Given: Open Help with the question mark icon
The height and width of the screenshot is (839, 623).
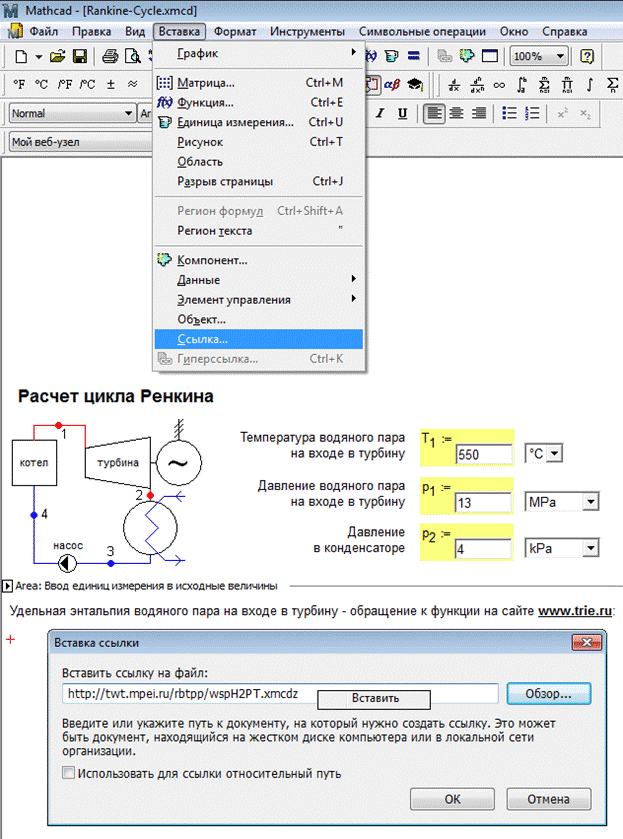Looking at the screenshot, I should (x=587, y=56).
